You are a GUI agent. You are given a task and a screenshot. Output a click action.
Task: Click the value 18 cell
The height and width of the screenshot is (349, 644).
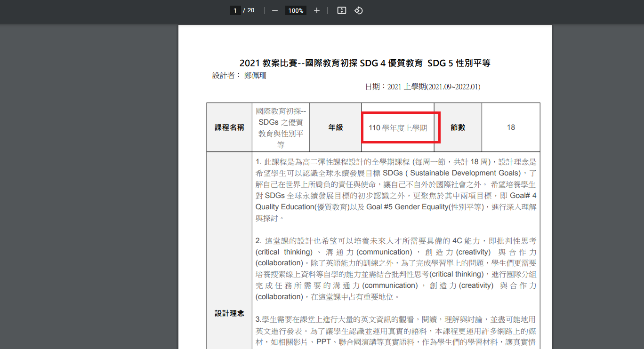(511, 127)
